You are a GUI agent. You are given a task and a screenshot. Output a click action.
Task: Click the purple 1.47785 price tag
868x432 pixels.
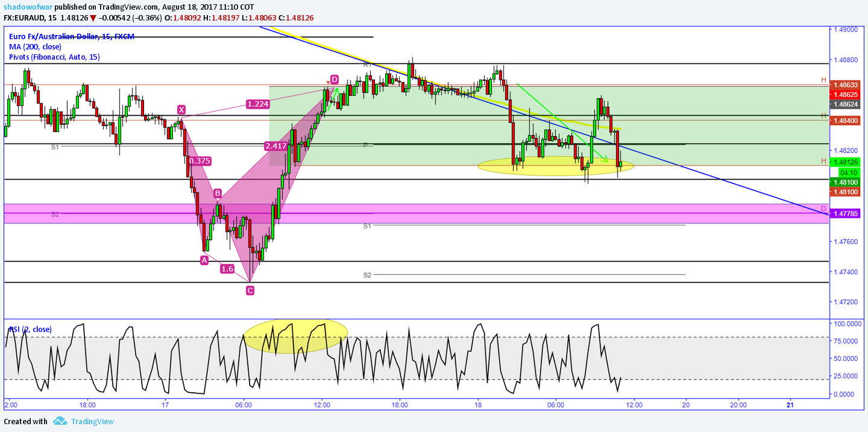click(846, 213)
